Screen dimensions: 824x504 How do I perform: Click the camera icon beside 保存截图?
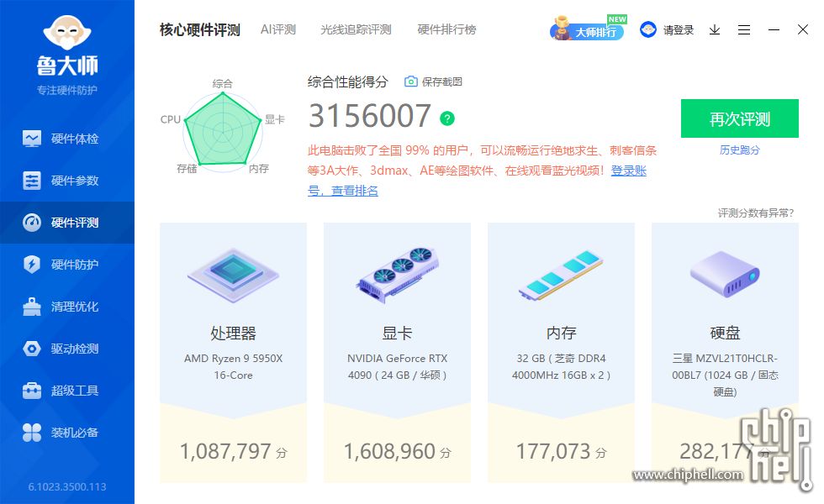[411, 81]
